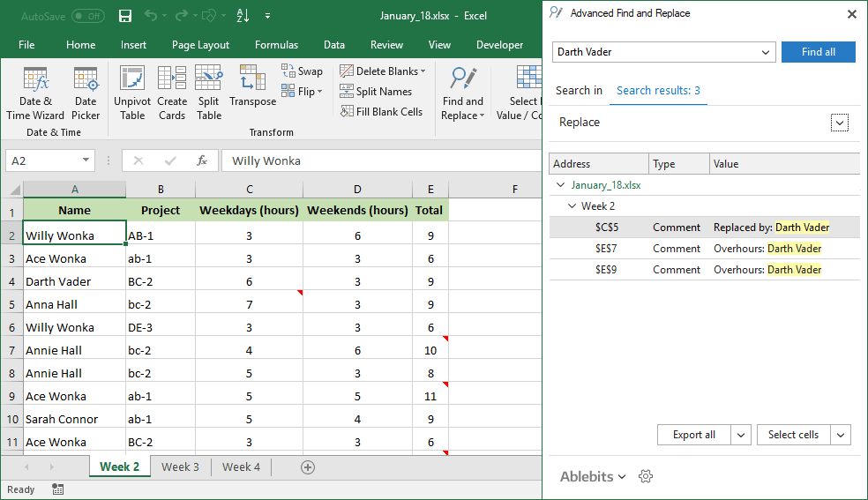Open the Select cells dropdown arrow
868x500 pixels.
pyautogui.click(x=841, y=435)
